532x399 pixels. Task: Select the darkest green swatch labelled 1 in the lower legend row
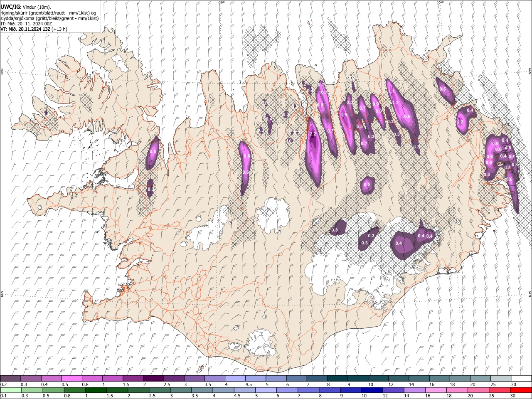(x=96, y=390)
